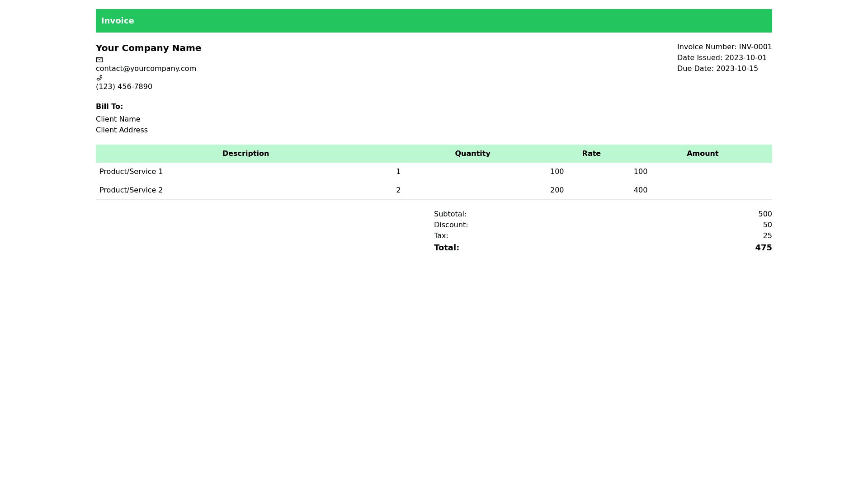Click the (123) 456-7890 phone number
Viewport: 868px width, 488px height.
click(x=124, y=87)
